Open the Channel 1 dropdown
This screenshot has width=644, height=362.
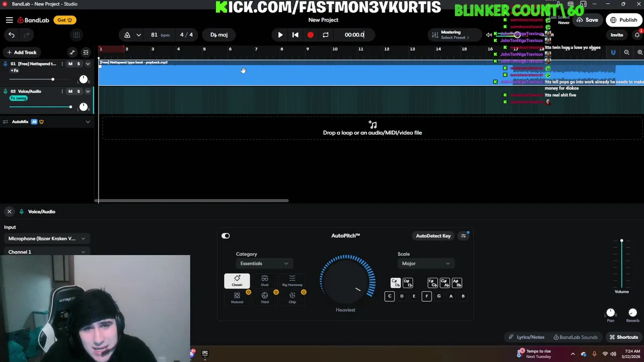point(47,252)
